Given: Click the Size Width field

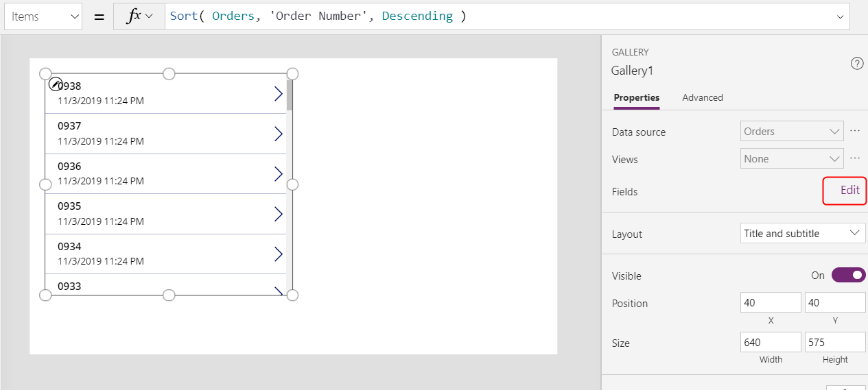Looking at the screenshot, I should [x=771, y=342].
